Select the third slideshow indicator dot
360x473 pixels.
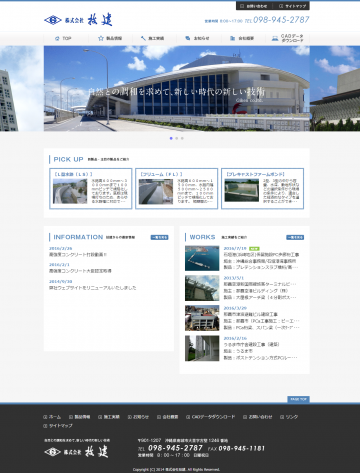(x=182, y=138)
